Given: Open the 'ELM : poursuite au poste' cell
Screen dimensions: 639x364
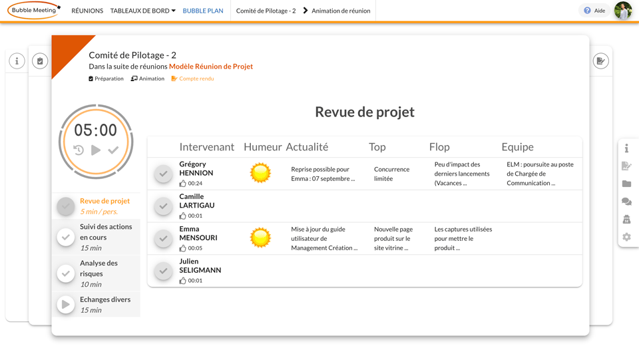Looking at the screenshot, I should click(540, 174).
